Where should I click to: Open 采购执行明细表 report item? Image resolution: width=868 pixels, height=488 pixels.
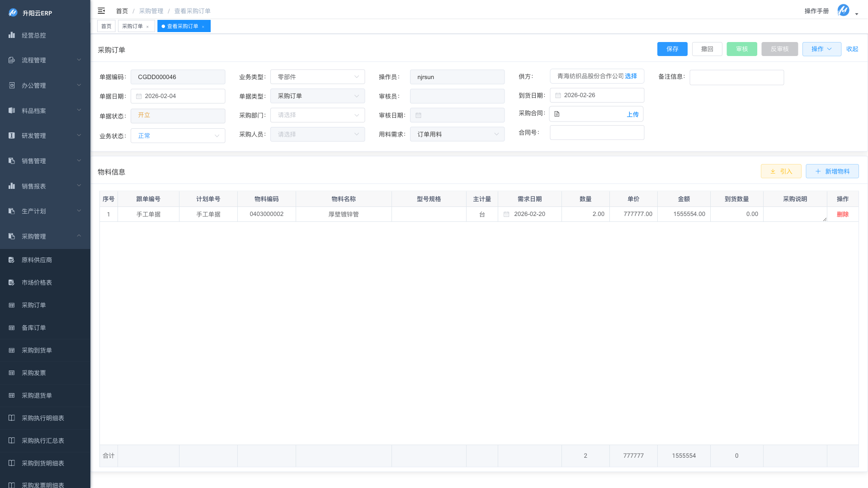click(42, 418)
